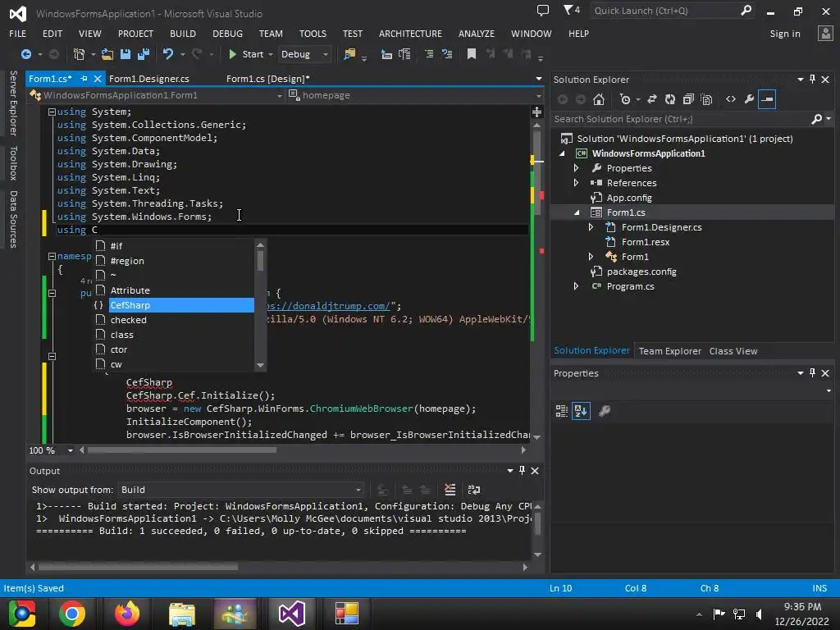
Task: Switch to the Form1.cs [Design] tab
Action: pos(268,79)
